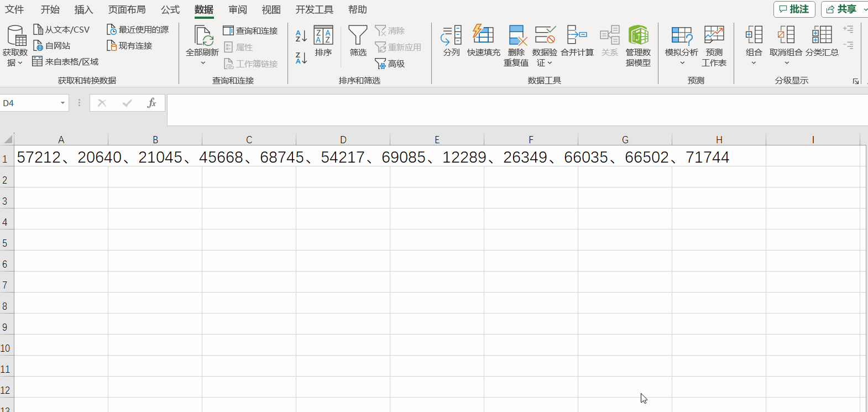The width and height of the screenshot is (868, 412).
Task: Click Reapply filter (重新应用)
Action: click(x=398, y=47)
